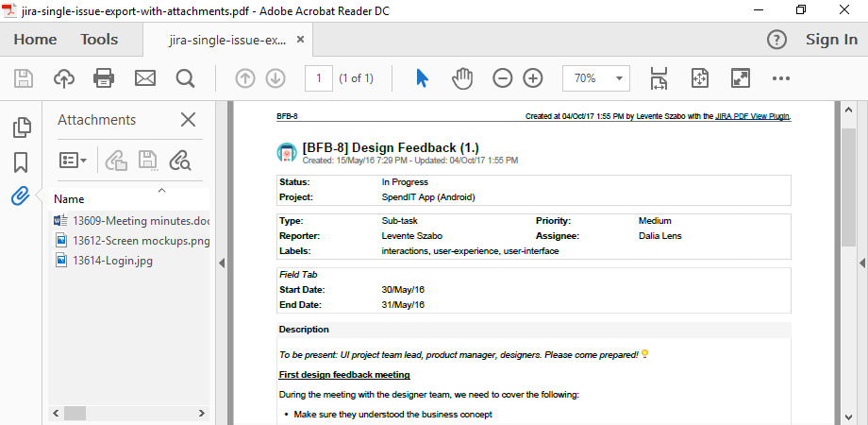Close the jira-single-issue tab

pyautogui.click(x=301, y=40)
